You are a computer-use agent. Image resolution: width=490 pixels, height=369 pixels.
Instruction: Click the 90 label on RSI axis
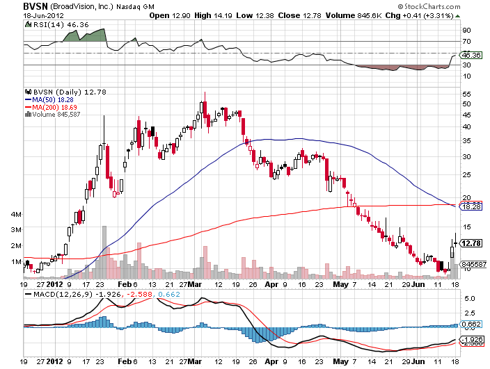467,30
